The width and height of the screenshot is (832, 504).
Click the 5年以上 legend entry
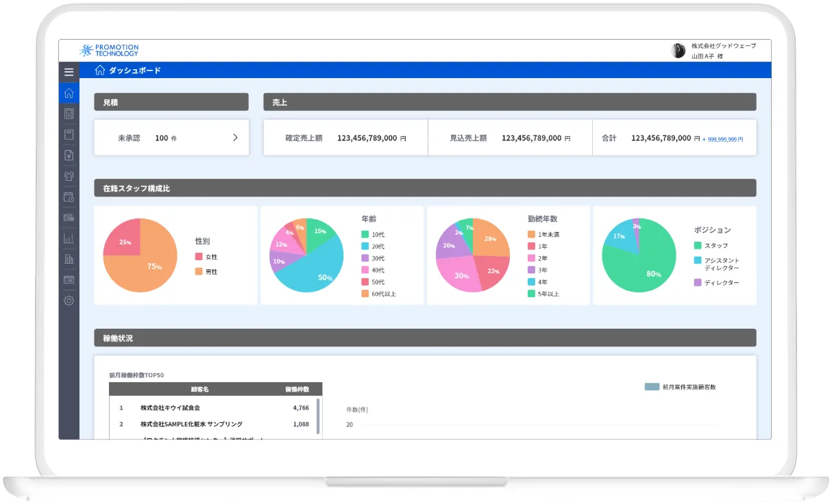(x=543, y=294)
